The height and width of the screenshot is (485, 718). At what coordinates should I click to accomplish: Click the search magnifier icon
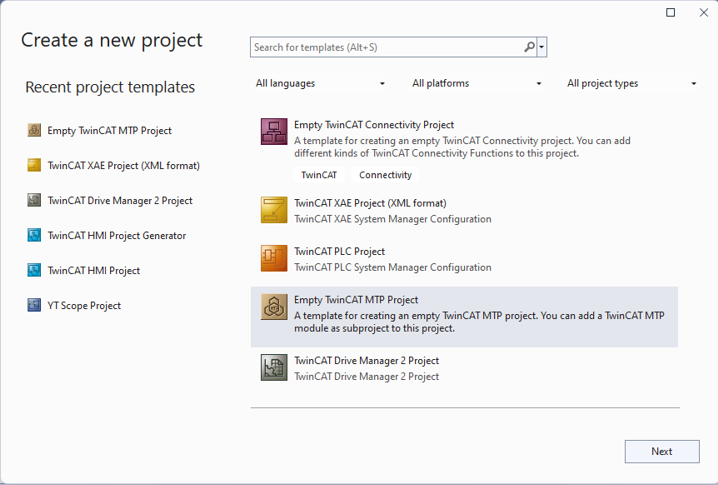pos(529,47)
